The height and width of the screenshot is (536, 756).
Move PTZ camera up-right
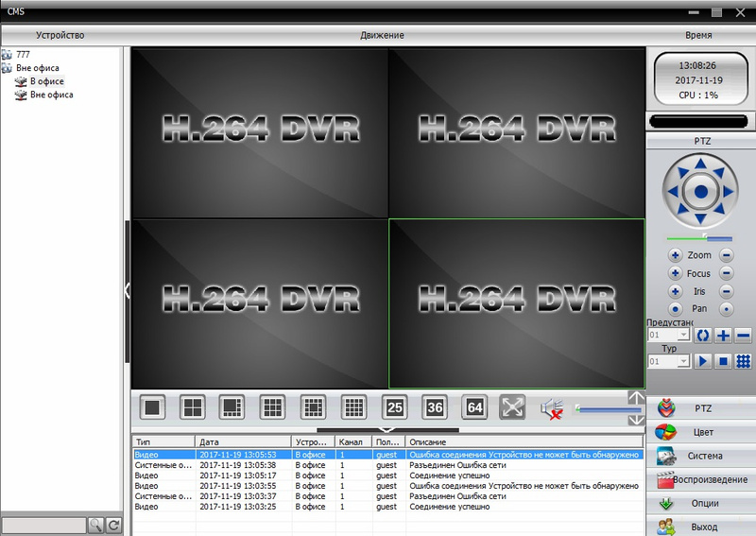[719, 172]
